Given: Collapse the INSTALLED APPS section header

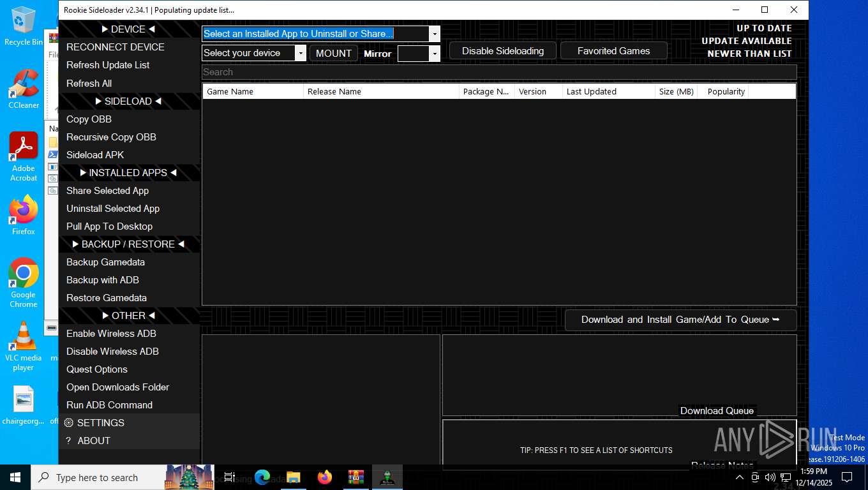Looking at the screenshot, I should pyautogui.click(x=129, y=172).
